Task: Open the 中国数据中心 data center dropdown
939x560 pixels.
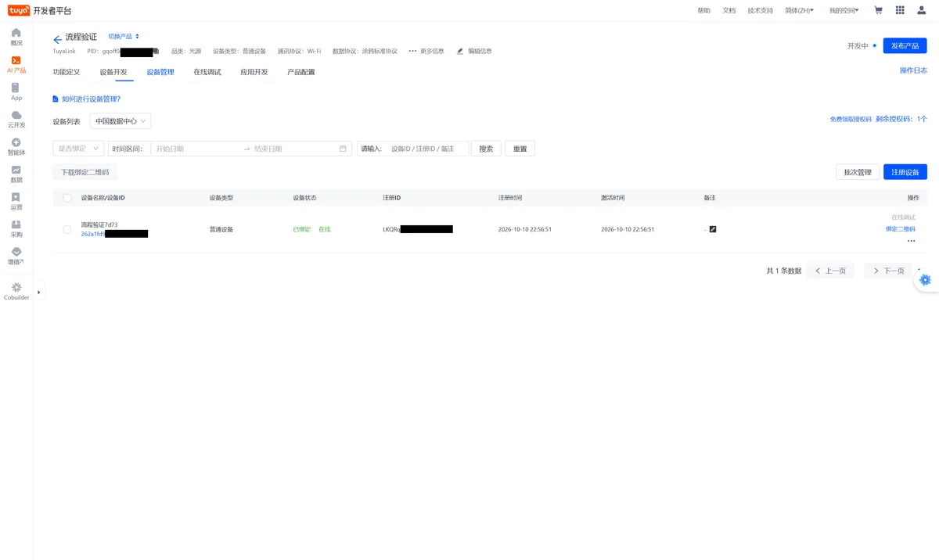Action: coord(121,121)
